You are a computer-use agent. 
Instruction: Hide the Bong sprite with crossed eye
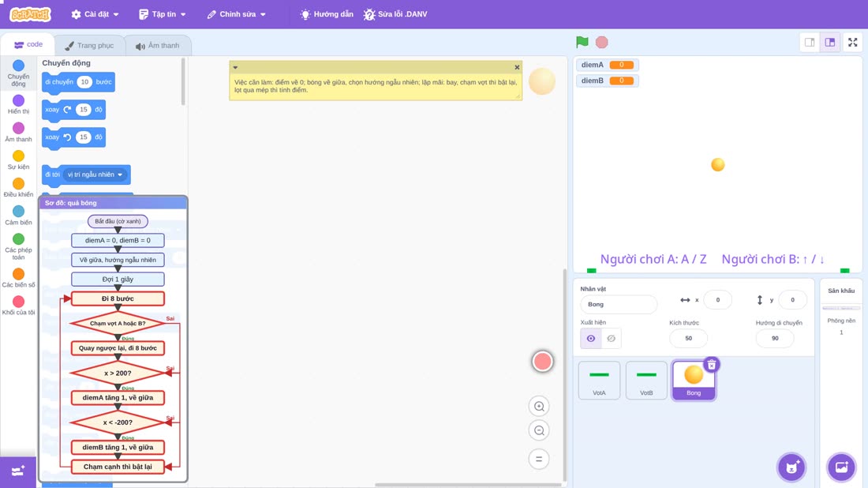[x=611, y=339]
